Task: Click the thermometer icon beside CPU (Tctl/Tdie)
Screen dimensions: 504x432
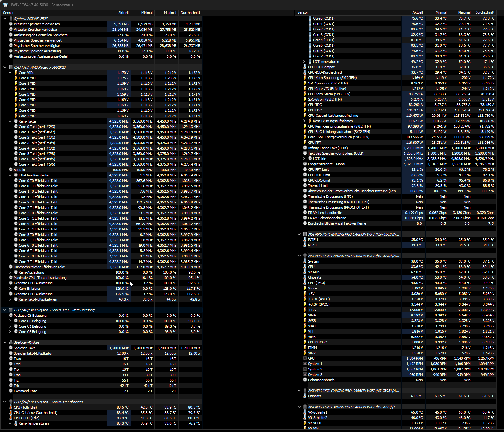Action: coord(11,407)
